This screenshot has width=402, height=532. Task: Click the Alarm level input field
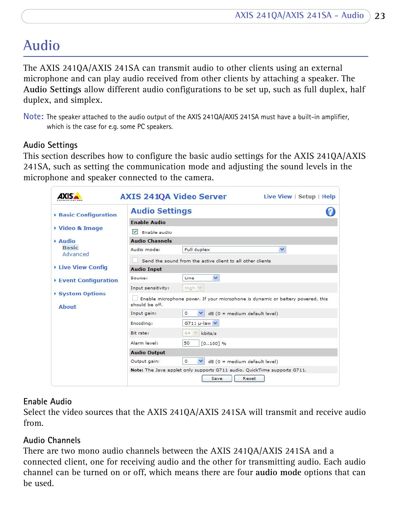tap(190, 343)
